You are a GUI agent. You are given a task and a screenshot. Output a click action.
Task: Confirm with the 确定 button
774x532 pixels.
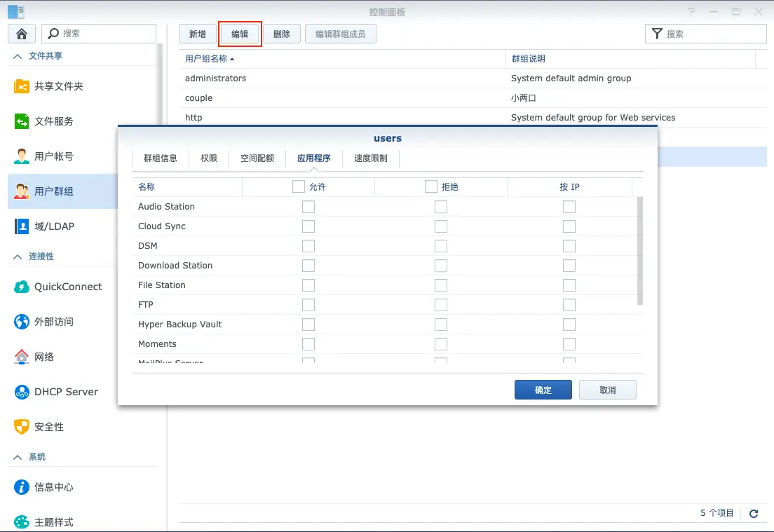pyautogui.click(x=543, y=390)
